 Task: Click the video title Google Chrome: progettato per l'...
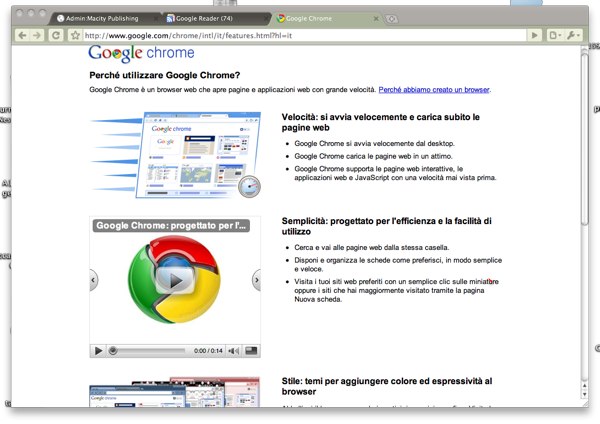171,225
